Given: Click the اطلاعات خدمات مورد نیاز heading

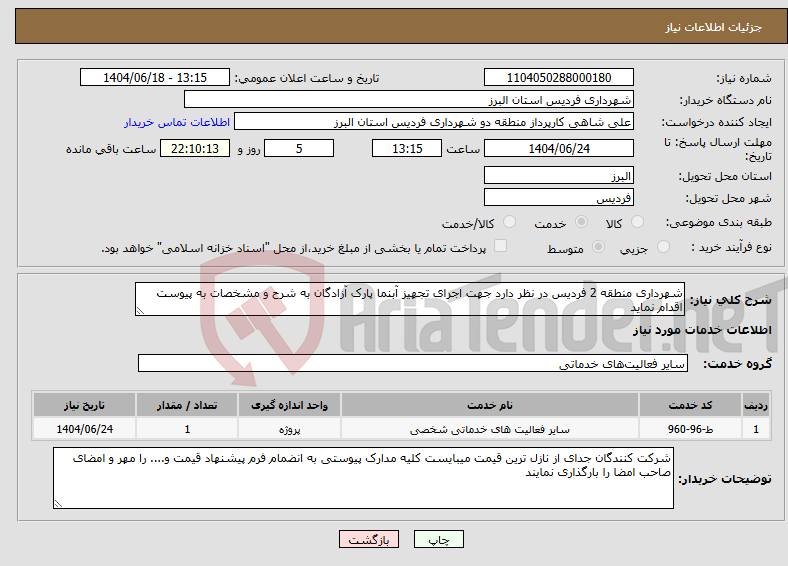Looking at the screenshot, I should 702,330.
